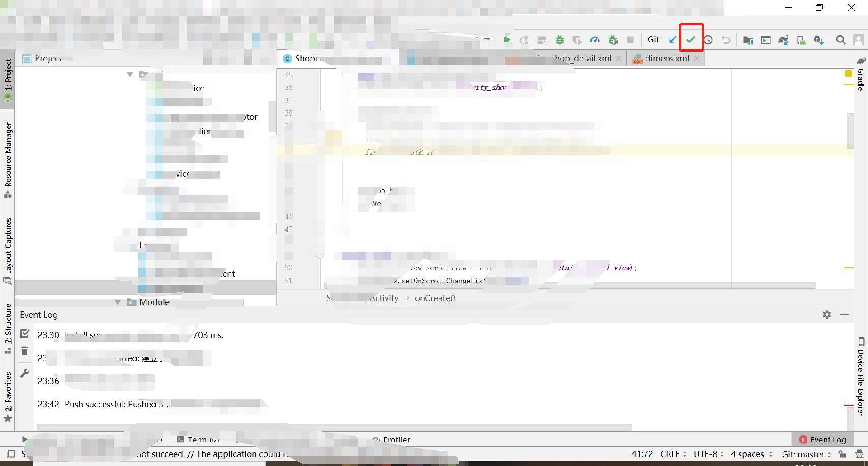Toggle the Project tool window sidebar tab

8,80
